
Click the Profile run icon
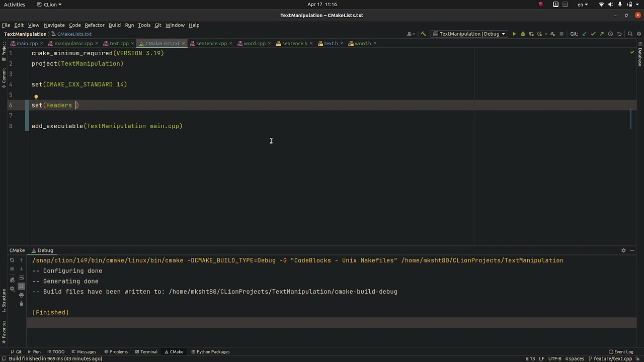539,34
